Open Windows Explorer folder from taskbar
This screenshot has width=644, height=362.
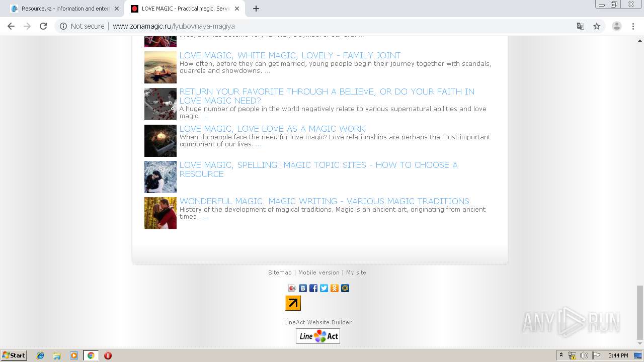(x=57, y=355)
